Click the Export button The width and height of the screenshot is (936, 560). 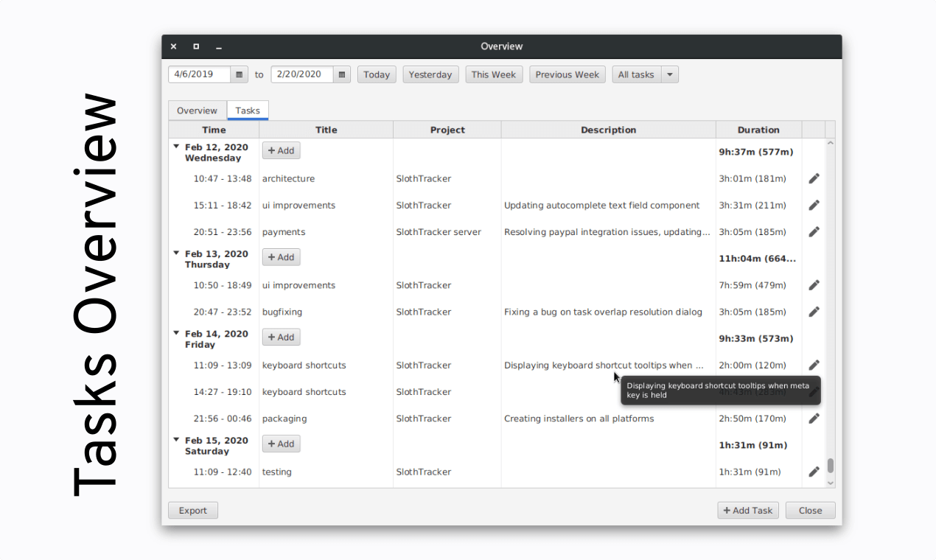[193, 510]
